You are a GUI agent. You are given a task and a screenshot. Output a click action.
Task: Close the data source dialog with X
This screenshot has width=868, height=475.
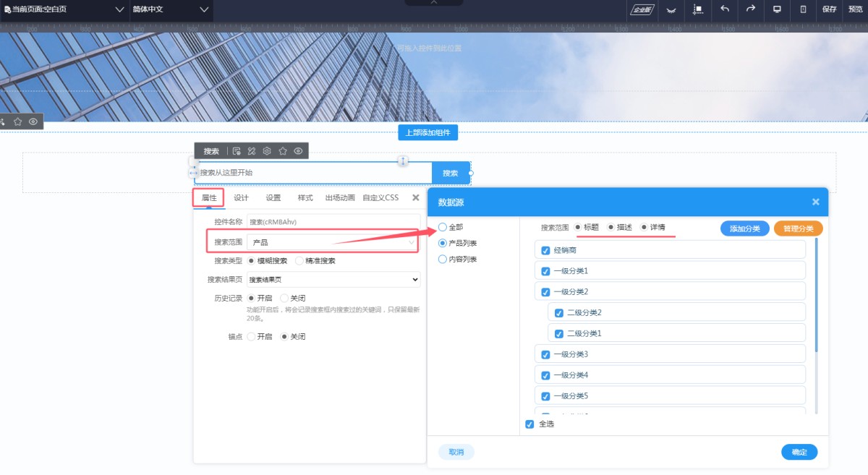(815, 202)
